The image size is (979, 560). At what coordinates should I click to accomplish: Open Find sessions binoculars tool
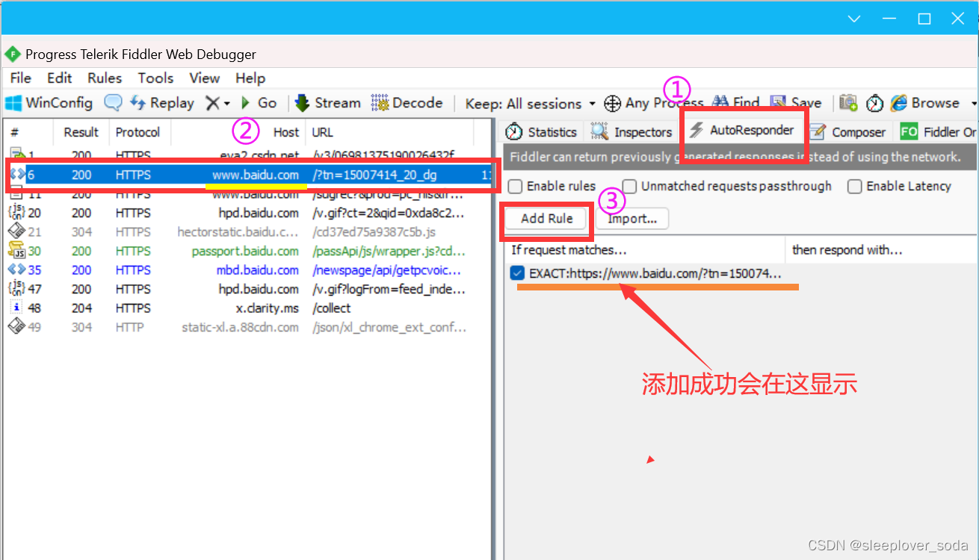click(x=736, y=103)
